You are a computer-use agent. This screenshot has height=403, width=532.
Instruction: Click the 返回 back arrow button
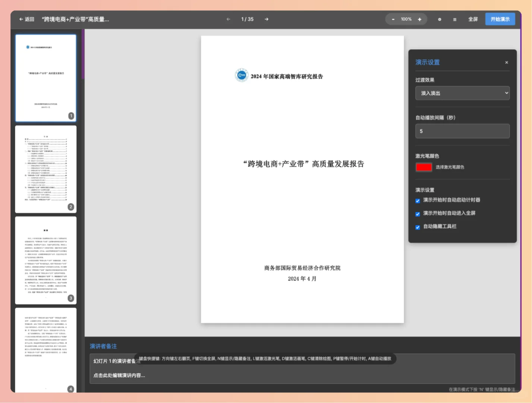[x=26, y=19]
